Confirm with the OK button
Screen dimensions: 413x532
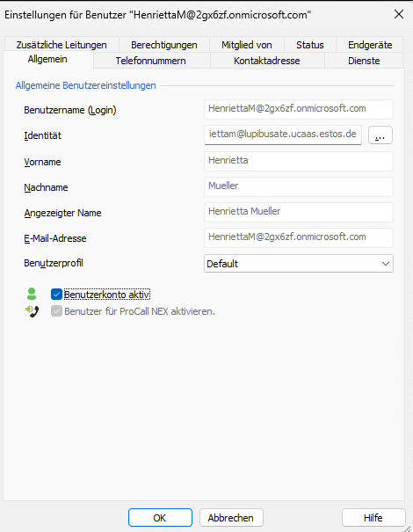pos(160,517)
